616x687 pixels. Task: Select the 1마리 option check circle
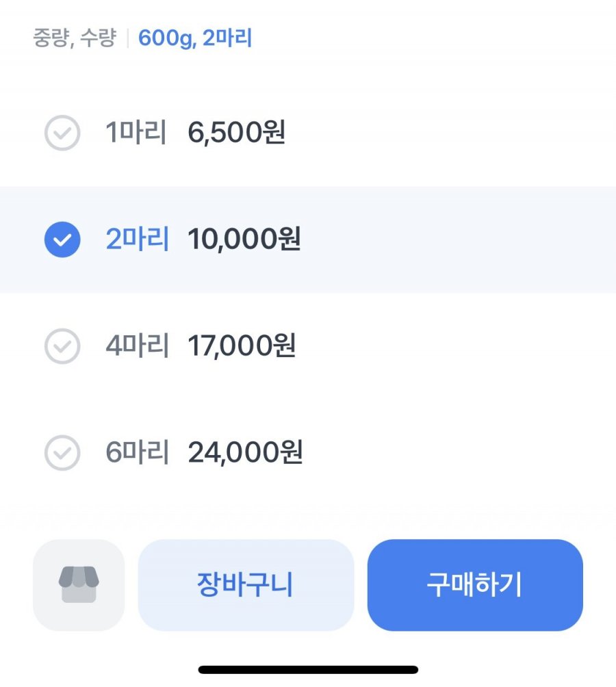[62, 133]
